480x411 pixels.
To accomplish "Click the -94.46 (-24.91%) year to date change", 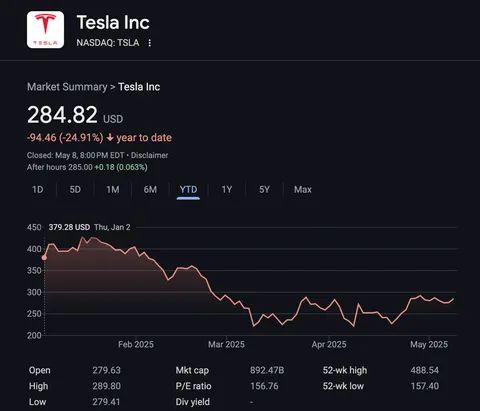I will (x=99, y=138).
